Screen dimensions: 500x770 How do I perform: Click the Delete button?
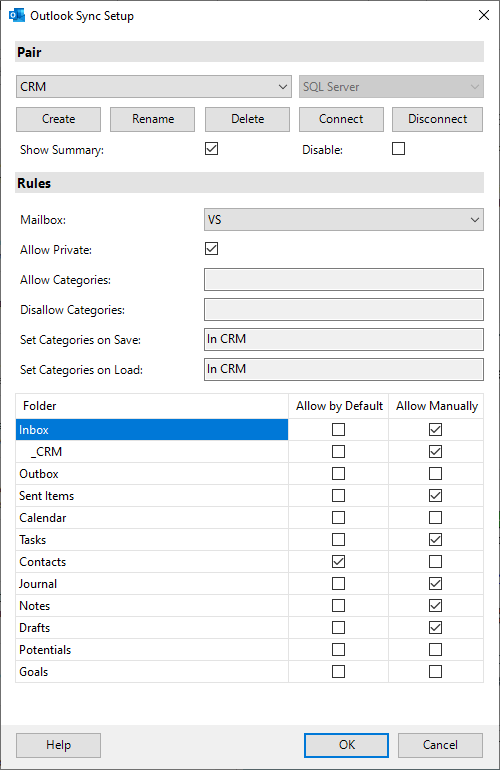coord(247,119)
